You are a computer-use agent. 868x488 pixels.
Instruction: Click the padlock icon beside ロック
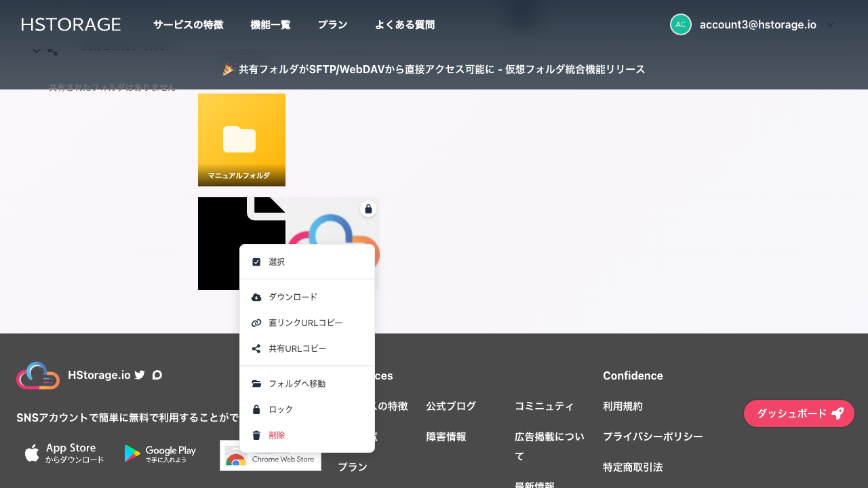[256, 409]
